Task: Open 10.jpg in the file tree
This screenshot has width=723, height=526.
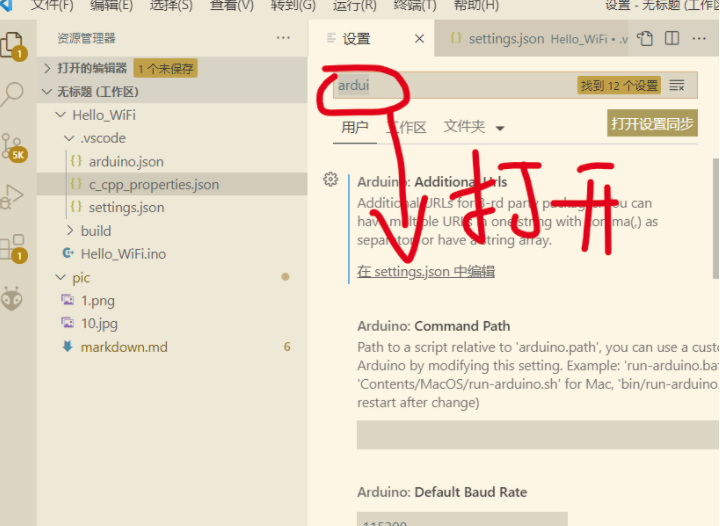Action: point(99,323)
